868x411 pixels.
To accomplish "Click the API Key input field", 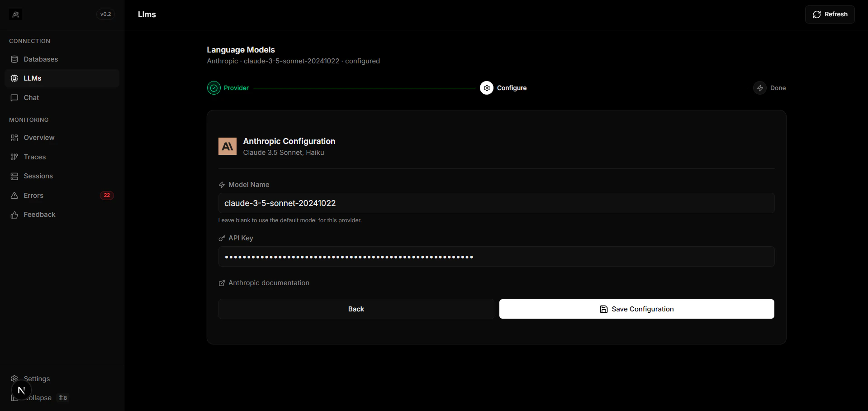I will point(496,257).
